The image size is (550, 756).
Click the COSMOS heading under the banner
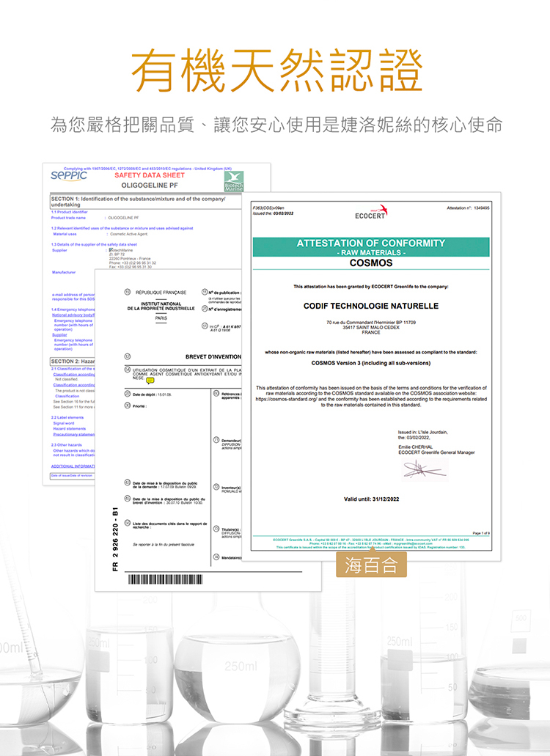coord(371,263)
